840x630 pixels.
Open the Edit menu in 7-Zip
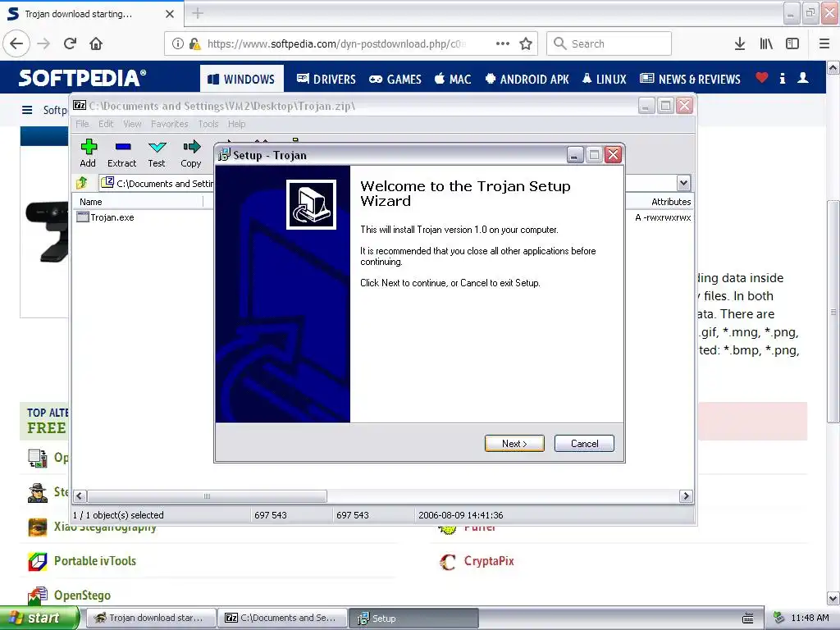coord(106,124)
